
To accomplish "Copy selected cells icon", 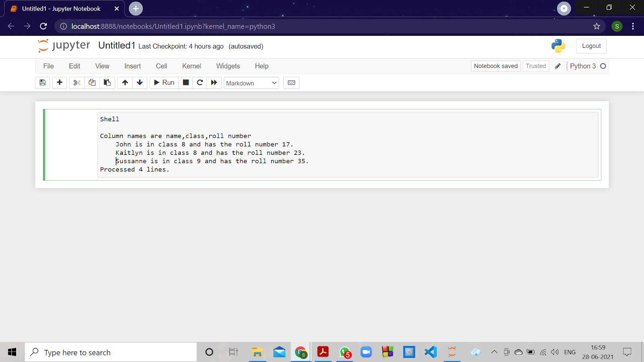I will click(x=92, y=82).
